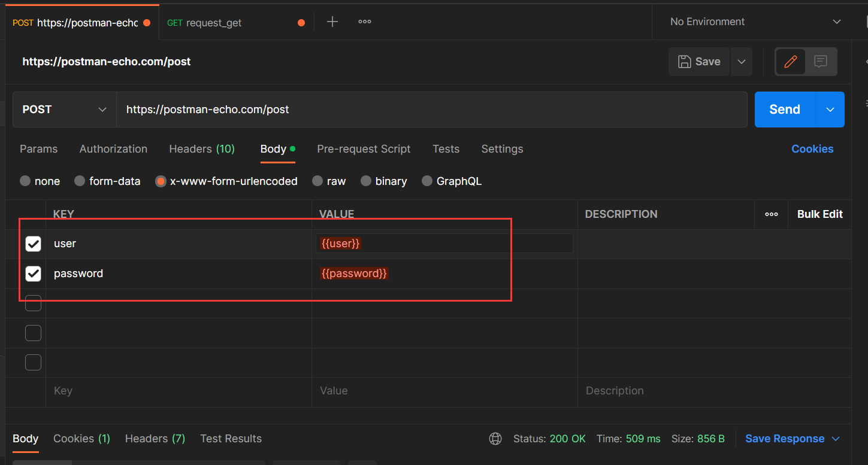Uncheck the user key checkbox
The width and height of the screenshot is (868, 465).
[33, 244]
